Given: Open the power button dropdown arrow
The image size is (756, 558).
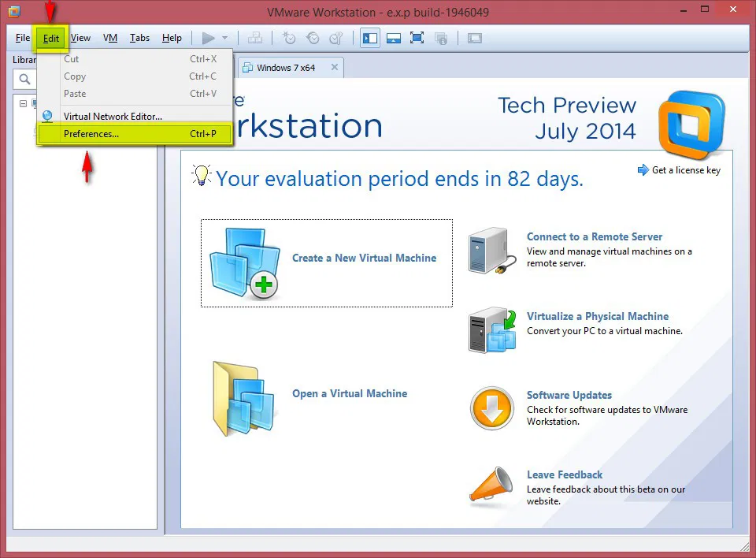Looking at the screenshot, I should point(227,37).
